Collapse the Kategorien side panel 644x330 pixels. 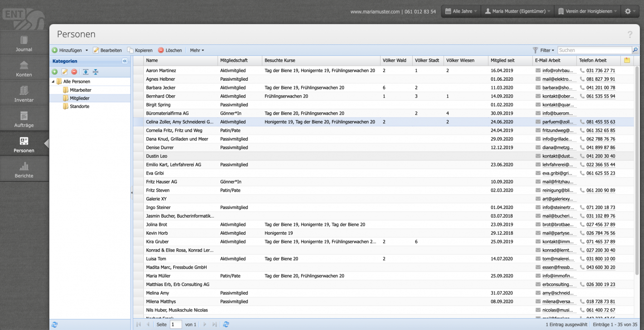pyautogui.click(x=125, y=61)
